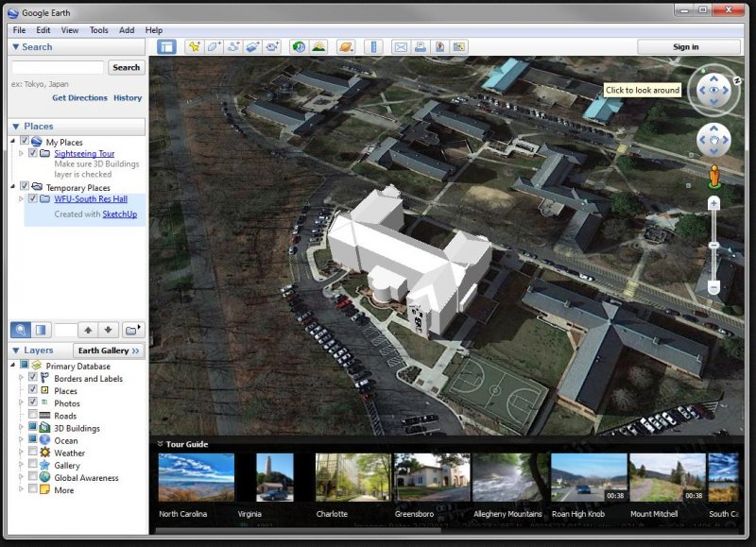Click the Street View pegman icon
This screenshot has height=547, width=756.
click(x=714, y=177)
